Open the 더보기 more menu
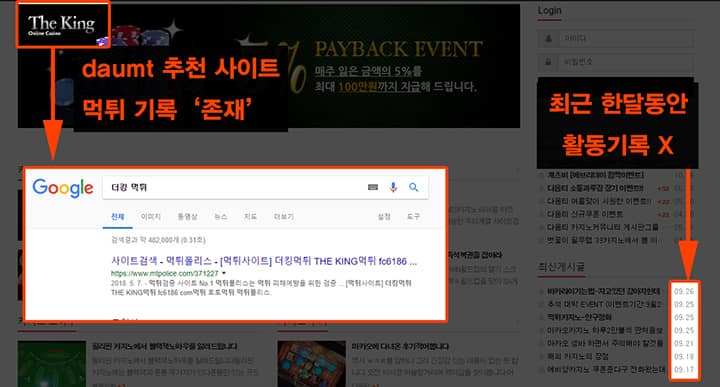 click(283, 217)
